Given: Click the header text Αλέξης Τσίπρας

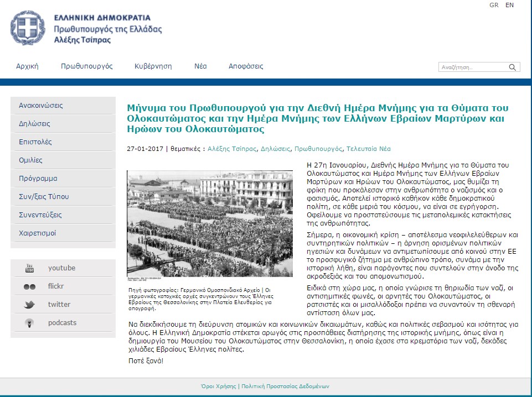Looking at the screenshot, I should pyautogui.click(x=82, y=40).
